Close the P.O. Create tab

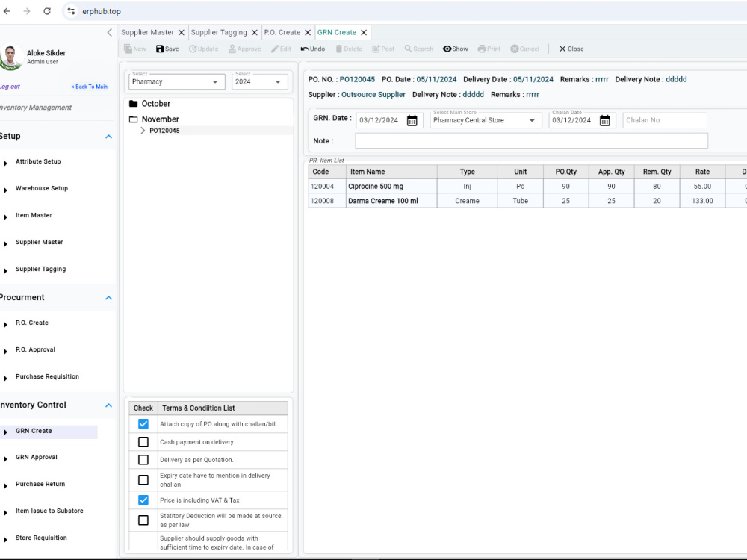pos(308,32)
